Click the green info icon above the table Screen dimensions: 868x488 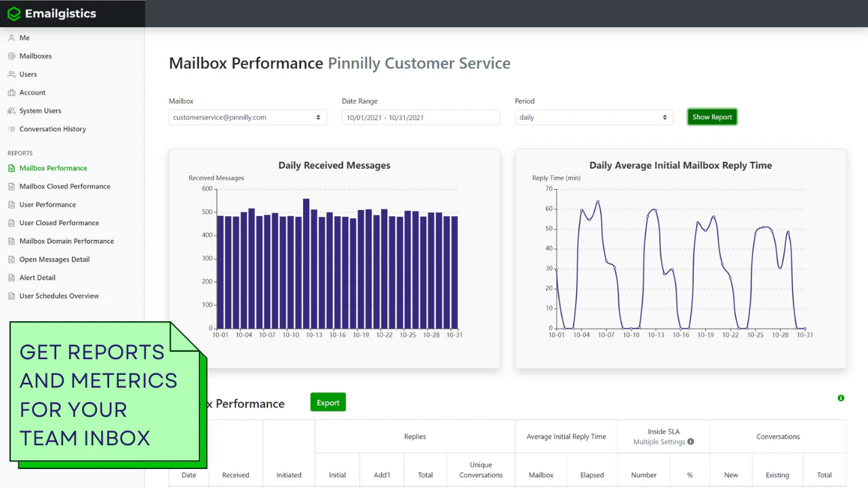tap(841, 398)
